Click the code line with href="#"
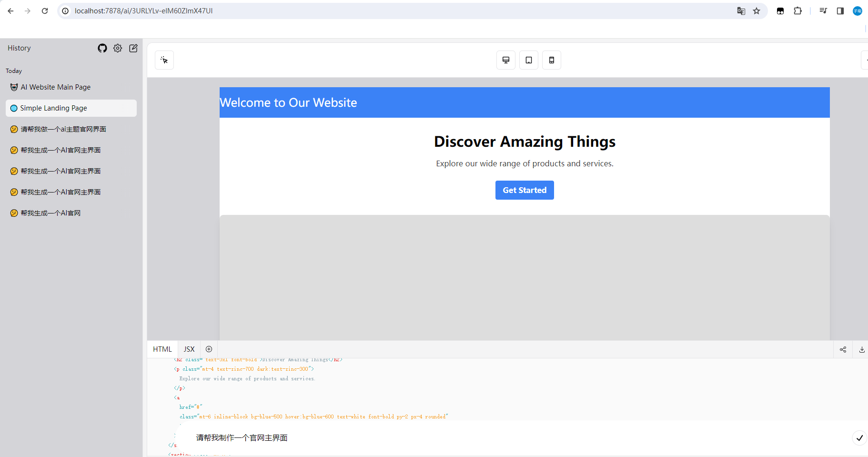The height and width of the screenshot is (457, 868). pos(191,407)
